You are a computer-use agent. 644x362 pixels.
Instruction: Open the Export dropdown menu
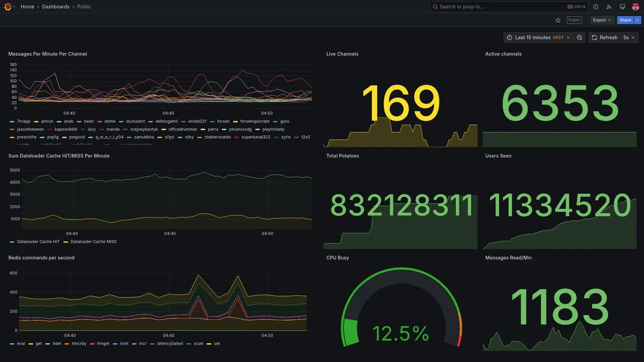pyautogui.click(x=602, y=20)
